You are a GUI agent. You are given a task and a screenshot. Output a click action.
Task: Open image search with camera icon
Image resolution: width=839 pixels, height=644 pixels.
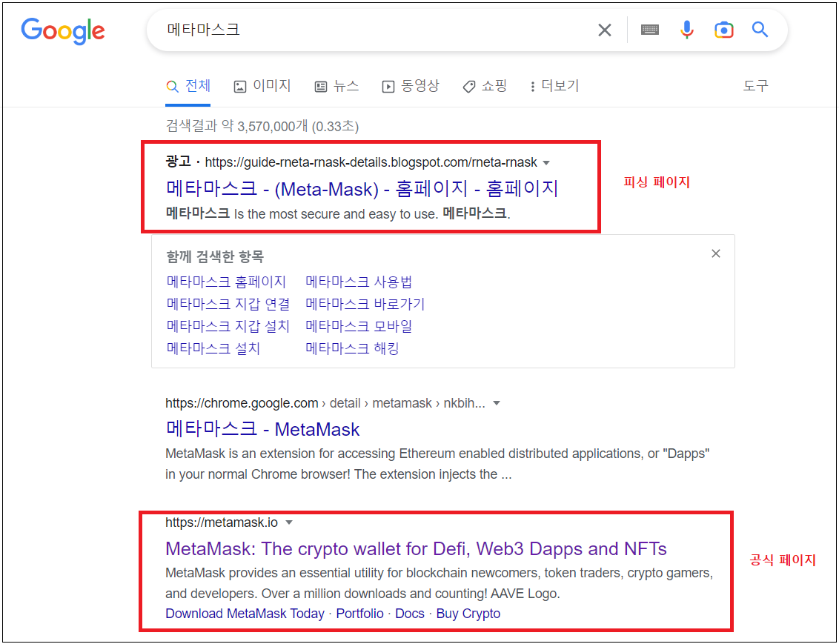(723, 30)
